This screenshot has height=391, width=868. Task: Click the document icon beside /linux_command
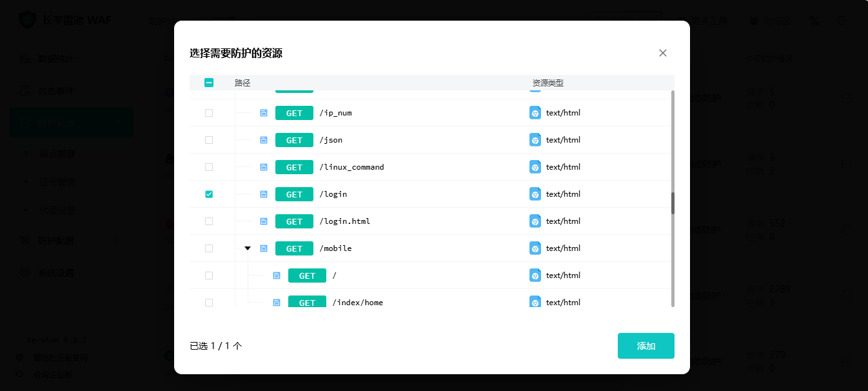click(264, 167)
